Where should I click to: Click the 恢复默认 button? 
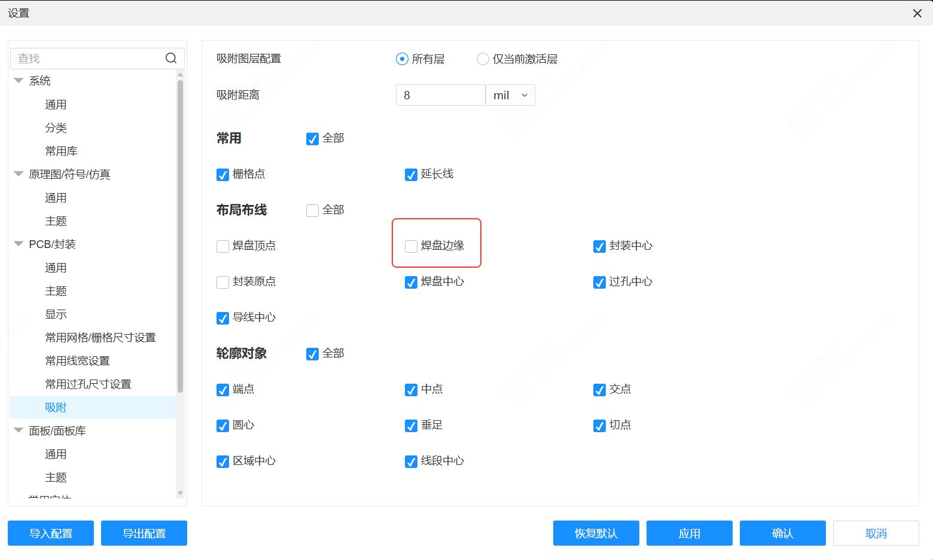point(596,533)
